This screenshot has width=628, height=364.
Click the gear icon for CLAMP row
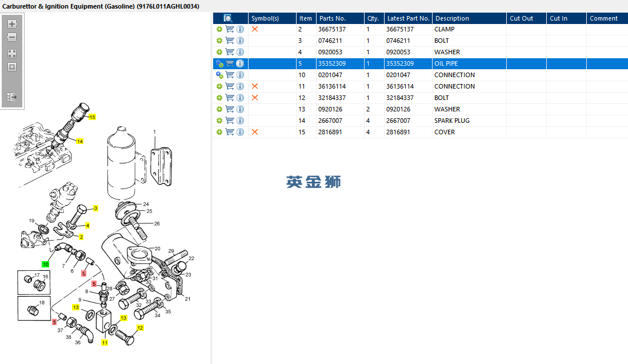pyautogui.click(x=219, y=29)
